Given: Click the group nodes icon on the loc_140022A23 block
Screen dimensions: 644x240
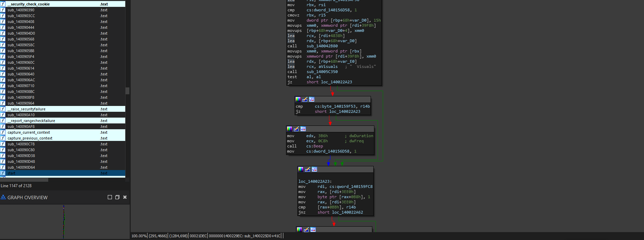Looking at the screenshot, I should [x=314, y=169].
